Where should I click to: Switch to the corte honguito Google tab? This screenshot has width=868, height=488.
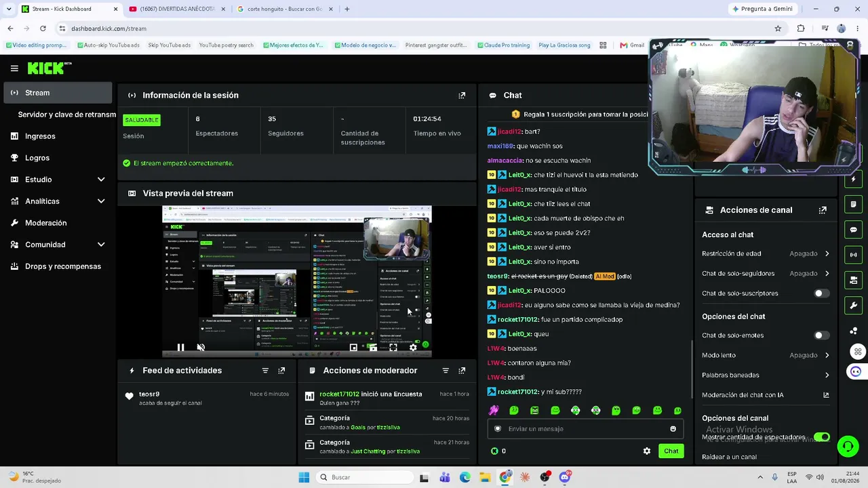tap(283, 9)
